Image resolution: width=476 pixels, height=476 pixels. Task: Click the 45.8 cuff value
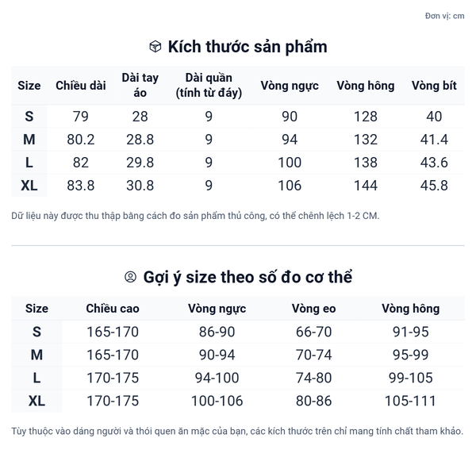[x=434, y=186]
